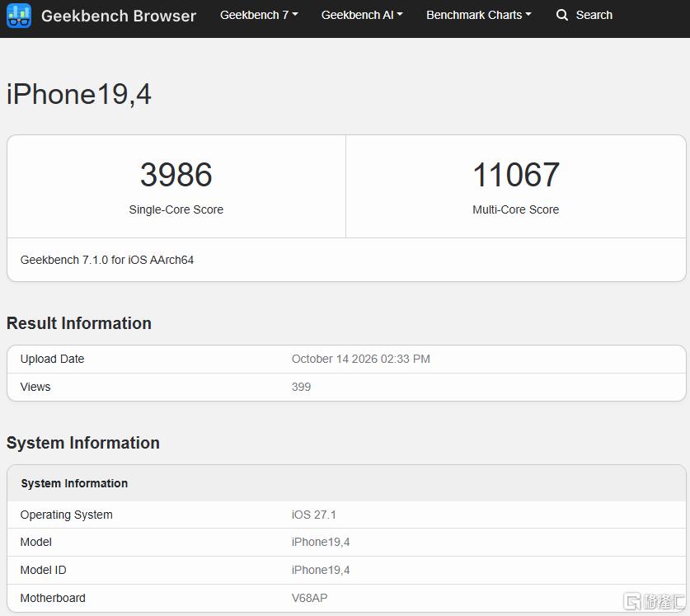Open the Benchmark Charts dropdown
Viewport: 690px width, 616px height.
[x=479, y=15]
